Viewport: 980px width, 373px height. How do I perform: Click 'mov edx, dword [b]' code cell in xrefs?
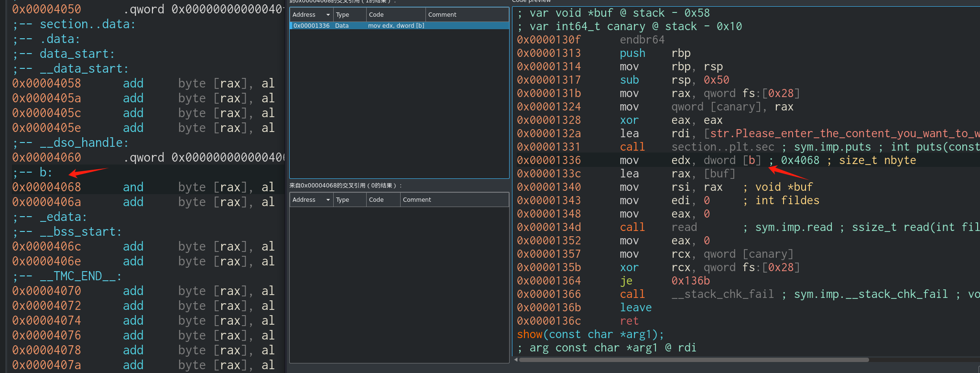(x=396, y=26)
